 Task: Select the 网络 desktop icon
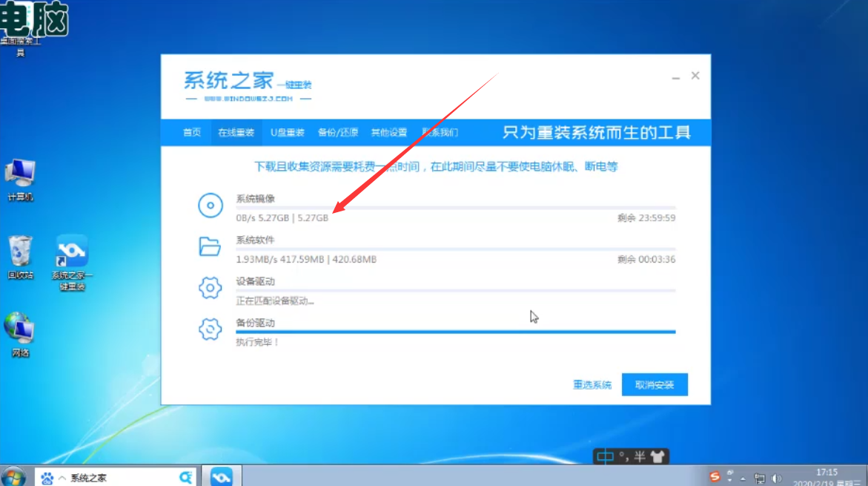(21, 335)
